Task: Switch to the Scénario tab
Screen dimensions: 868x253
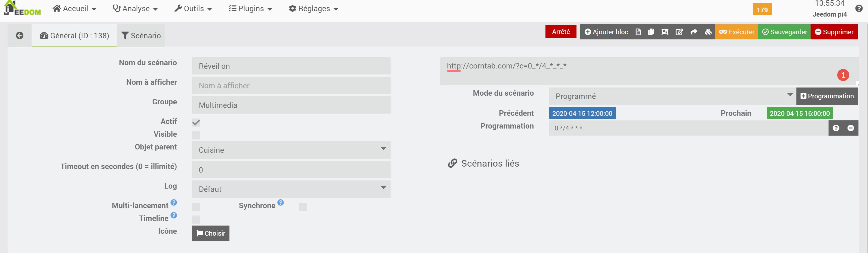Action: pos(141,36)
